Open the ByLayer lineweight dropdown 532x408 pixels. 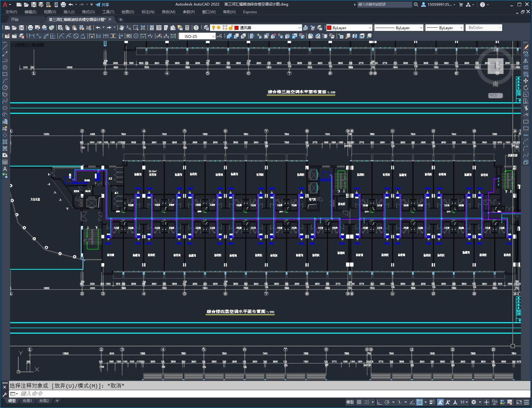click(x=444, y=28)
